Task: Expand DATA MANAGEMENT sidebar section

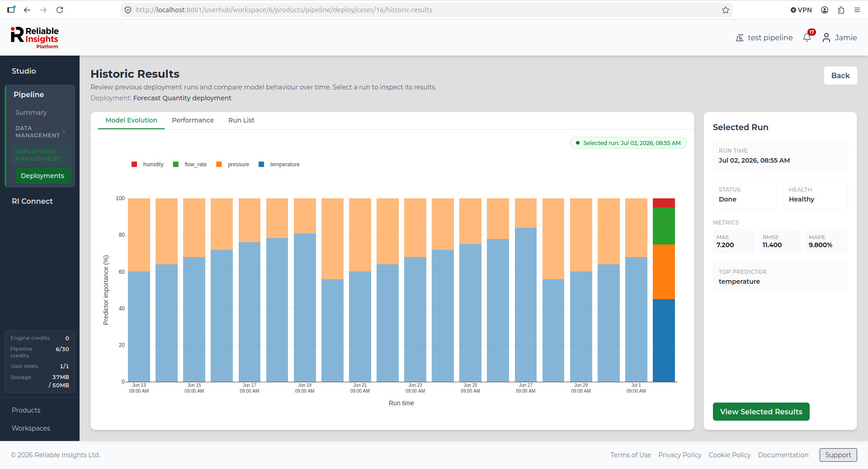Action: (x=40, y=131)
